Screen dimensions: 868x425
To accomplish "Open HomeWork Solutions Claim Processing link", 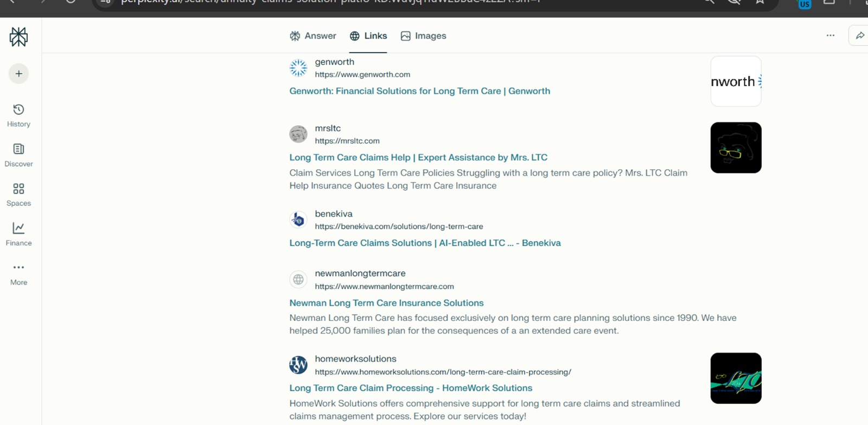I will pyautogui.click(x=411, y=388).
